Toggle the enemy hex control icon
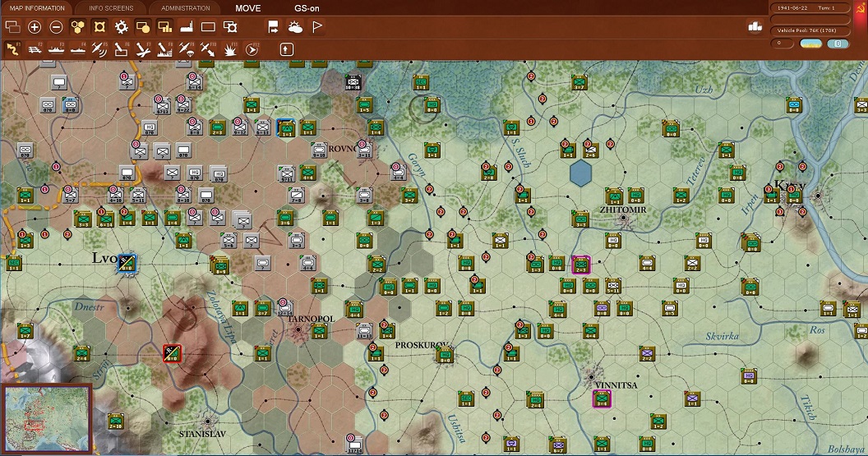 coord(99,26)
